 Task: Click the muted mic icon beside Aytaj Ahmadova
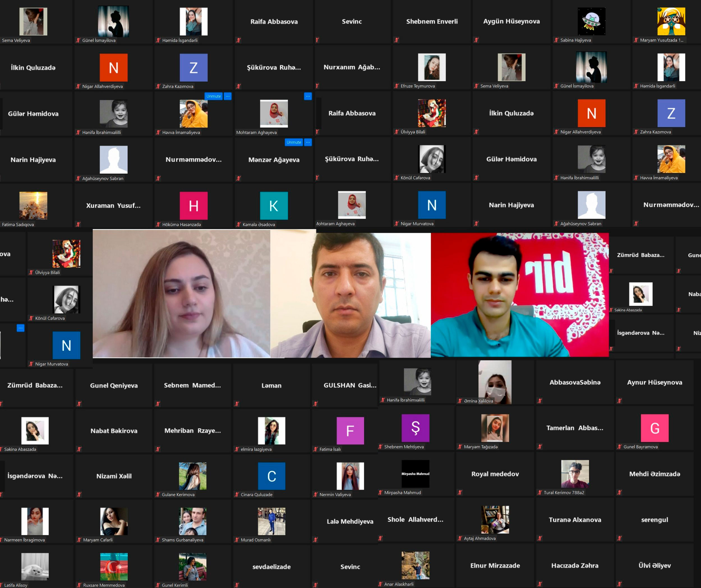(460, 538)
